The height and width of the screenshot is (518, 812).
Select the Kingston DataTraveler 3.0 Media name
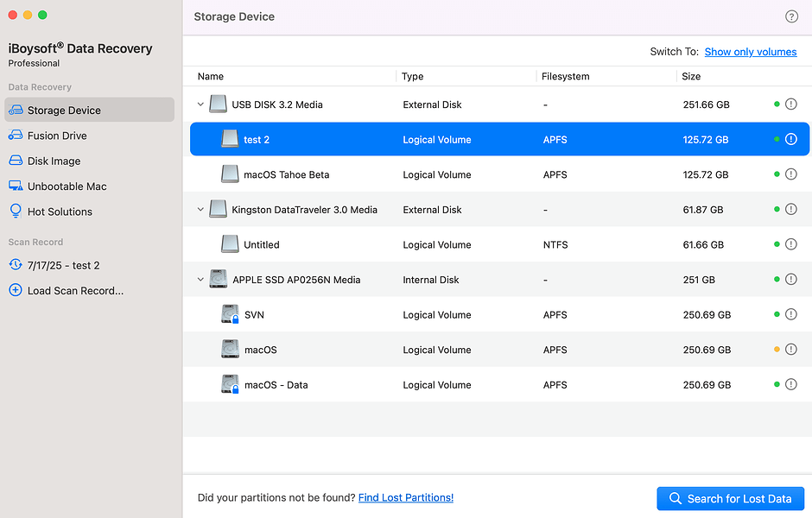[304, 210]
